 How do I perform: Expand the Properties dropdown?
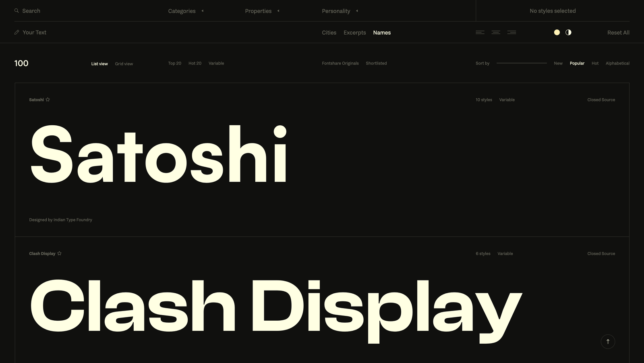pyautogui.click(x=262, y=11)
